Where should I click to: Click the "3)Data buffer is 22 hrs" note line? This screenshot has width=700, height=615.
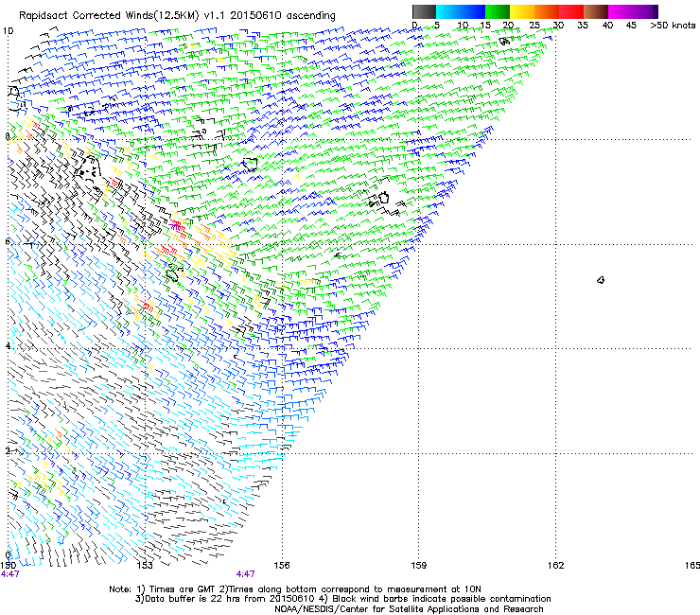click(342, 599)
